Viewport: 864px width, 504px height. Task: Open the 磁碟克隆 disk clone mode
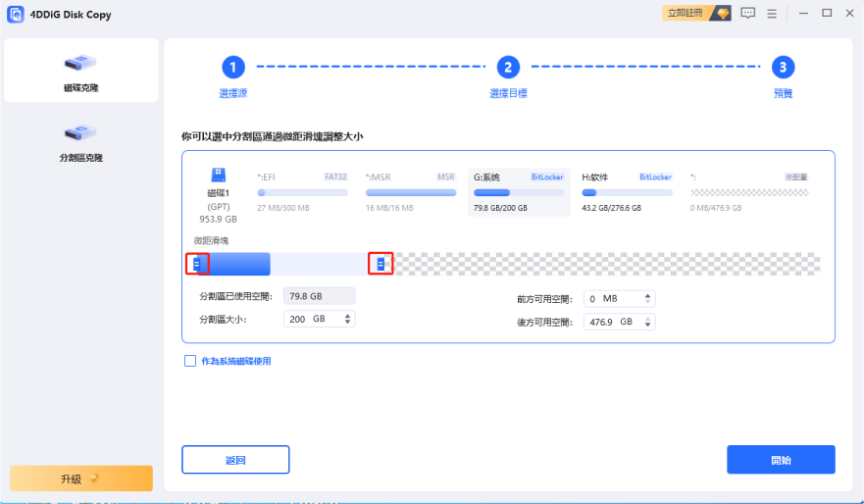81,71
